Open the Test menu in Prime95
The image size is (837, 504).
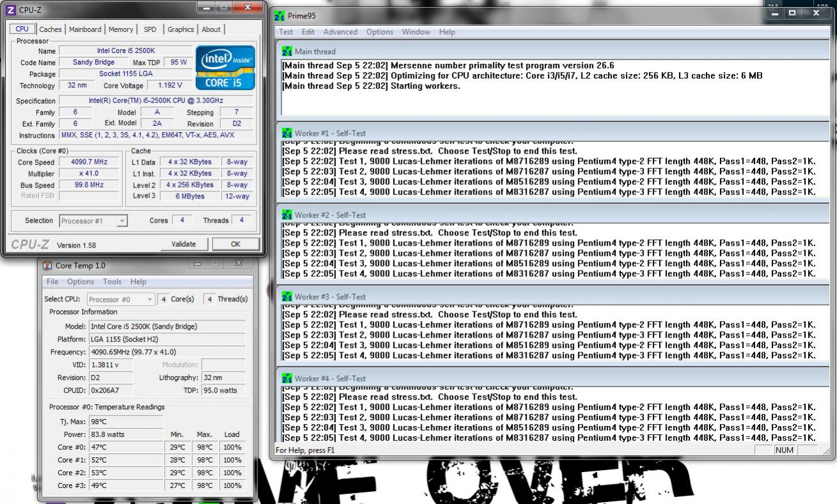287,32
